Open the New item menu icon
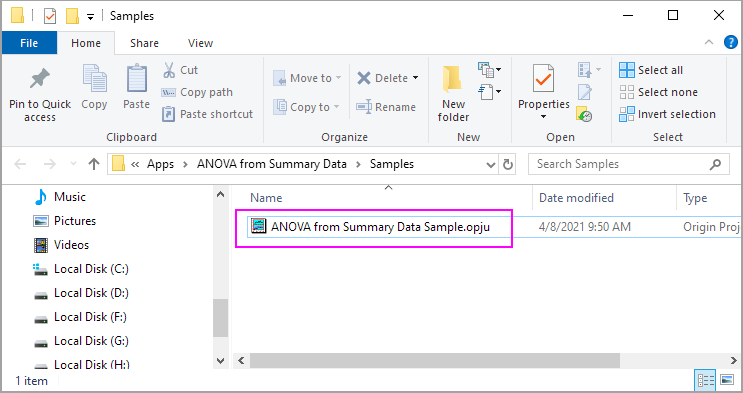743x393 pixels. (489, 70)
